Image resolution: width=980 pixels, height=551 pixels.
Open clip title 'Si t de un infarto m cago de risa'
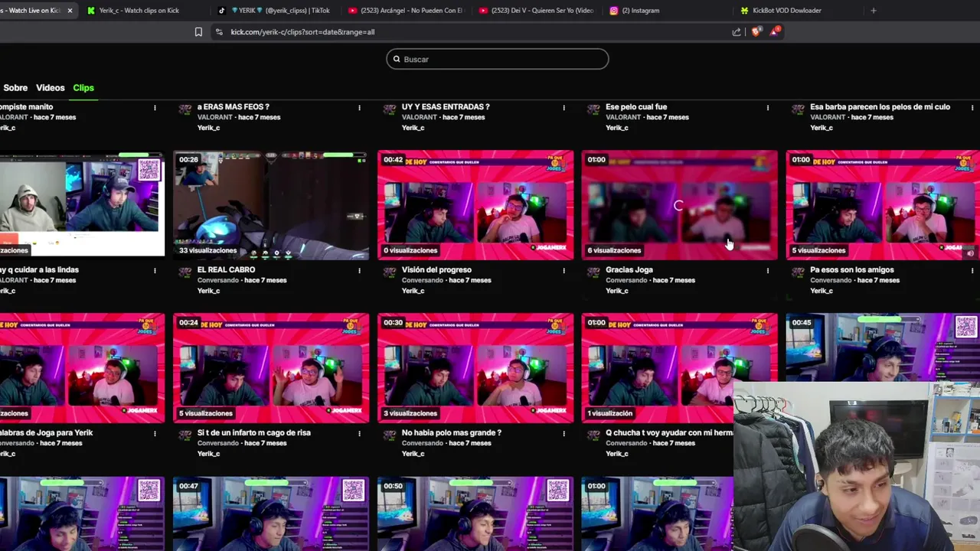coord(254,433)
